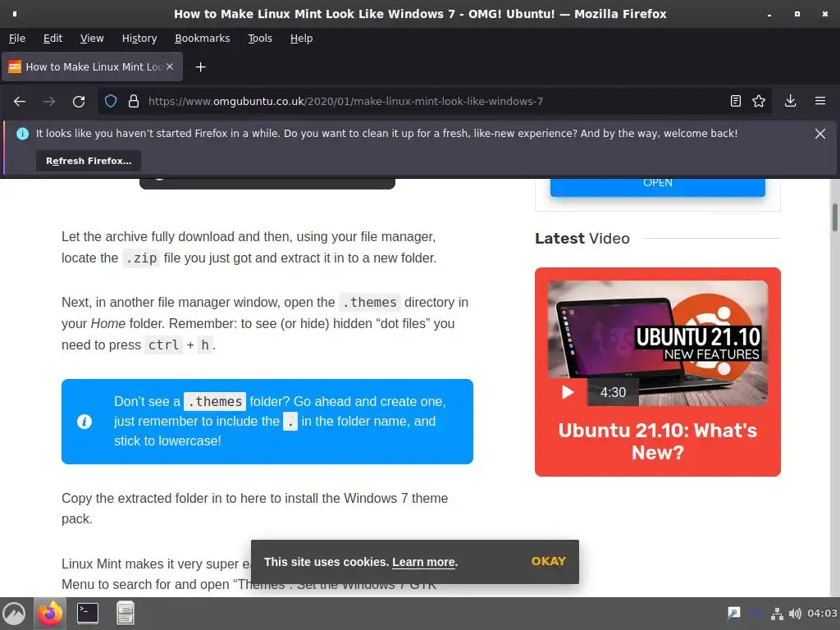
Task: Launch the terminal from taskbar
Action: pos(87,614)
